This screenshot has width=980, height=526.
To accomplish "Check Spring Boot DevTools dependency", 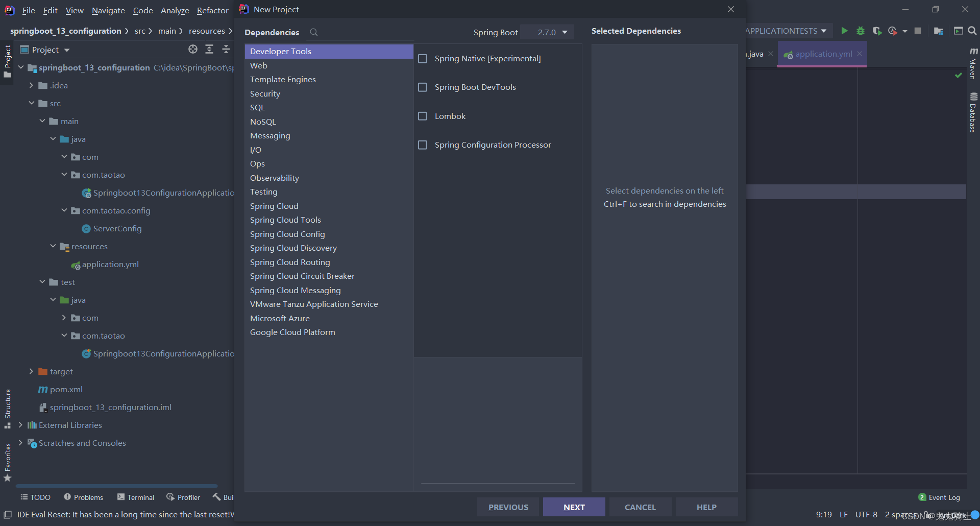I will tap(423, 87).
